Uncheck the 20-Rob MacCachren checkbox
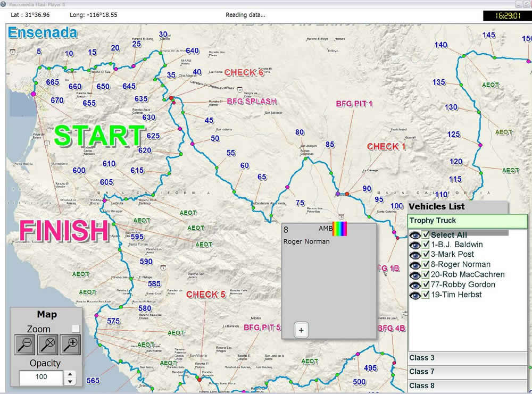Viewport: 532px width, 394px height. (x=426, y=274)
